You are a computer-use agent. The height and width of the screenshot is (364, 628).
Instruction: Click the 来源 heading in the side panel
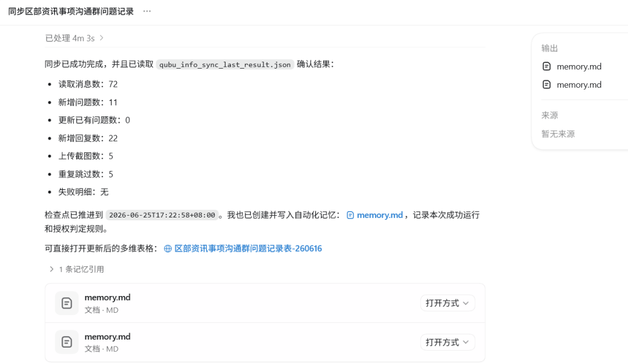coord(549,115)
